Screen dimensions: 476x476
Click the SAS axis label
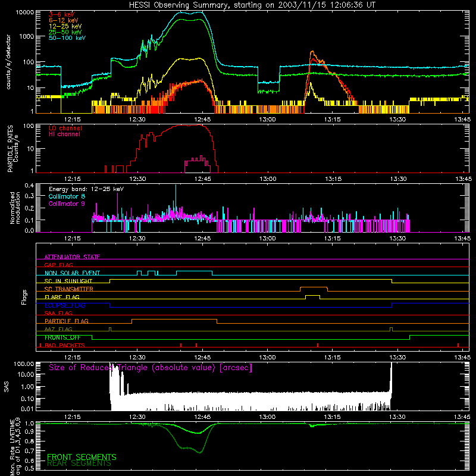(x=7, y=387)
